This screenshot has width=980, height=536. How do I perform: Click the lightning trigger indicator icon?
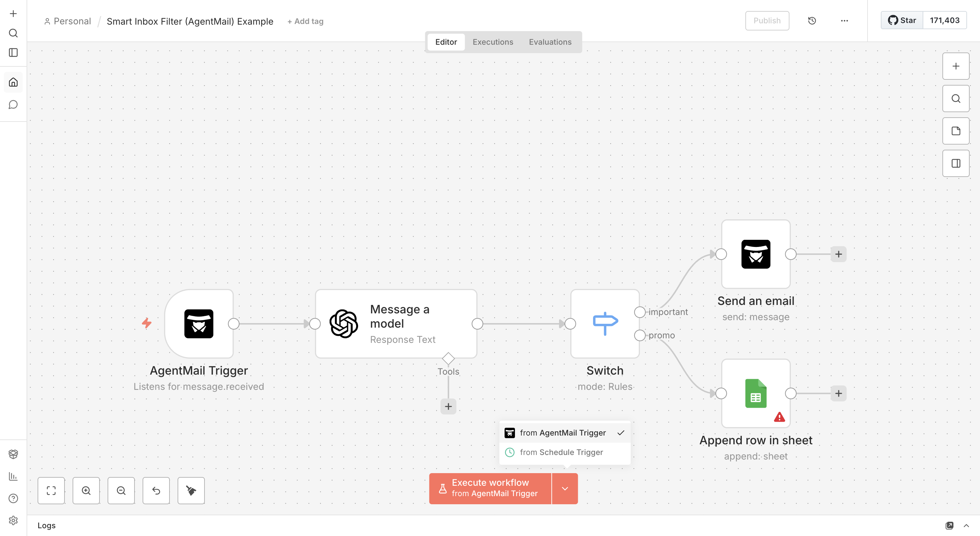[x=146, y=323]
